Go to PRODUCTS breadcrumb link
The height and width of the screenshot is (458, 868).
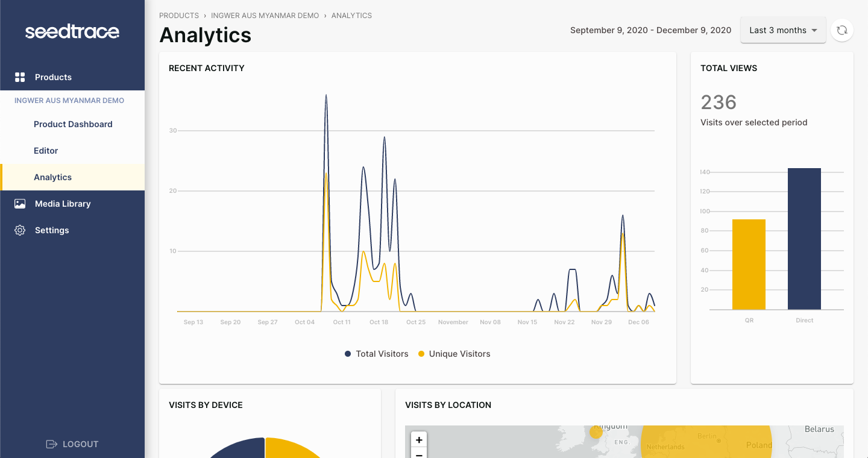click(179, 16)
